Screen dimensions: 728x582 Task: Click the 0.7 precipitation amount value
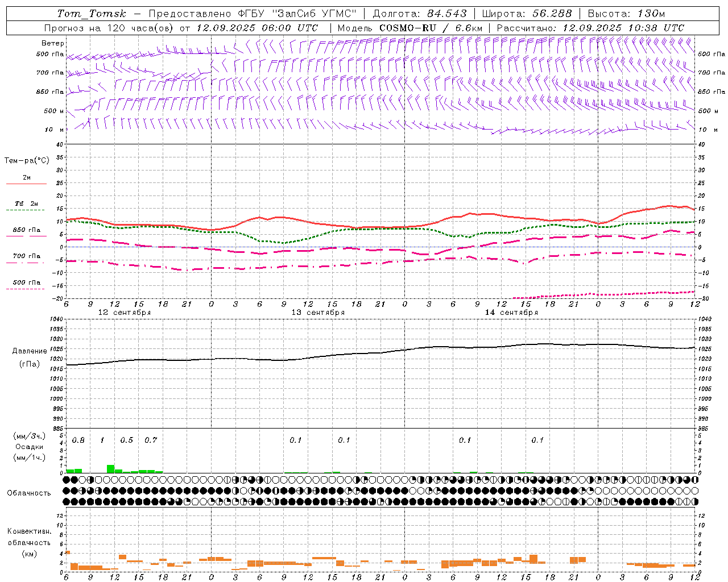[151, 440]
